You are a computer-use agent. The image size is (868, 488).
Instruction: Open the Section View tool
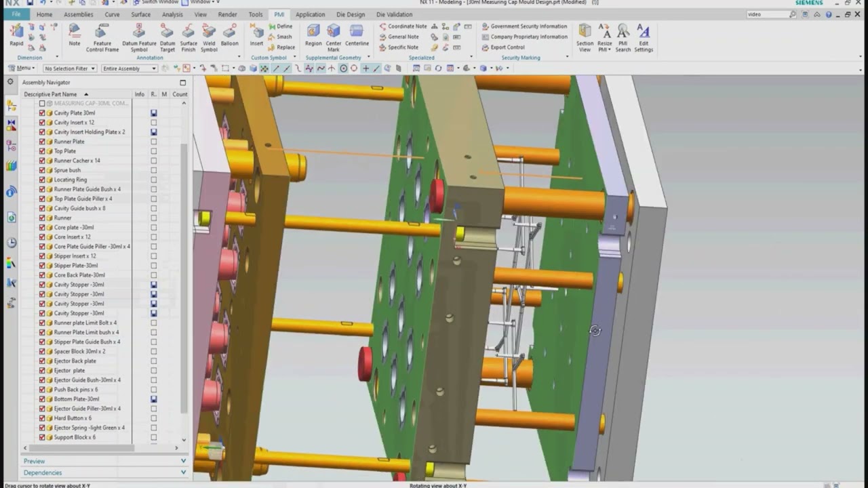[x=585, y=37]
